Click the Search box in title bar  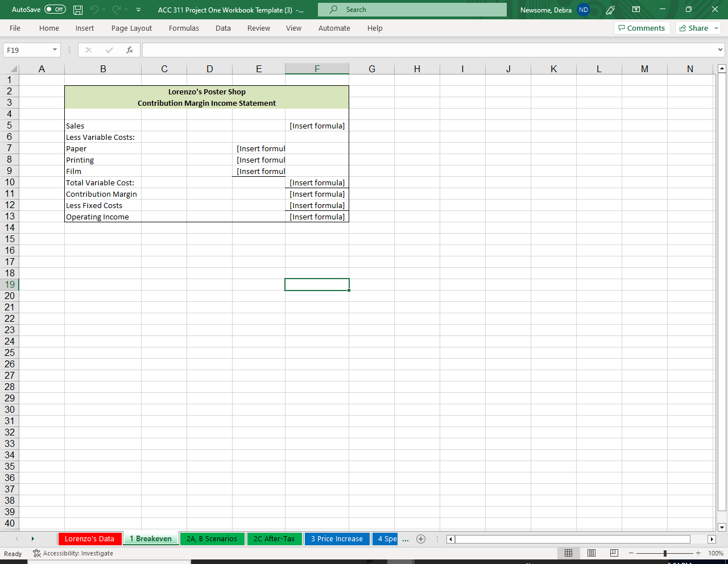[x=412, y=10]
